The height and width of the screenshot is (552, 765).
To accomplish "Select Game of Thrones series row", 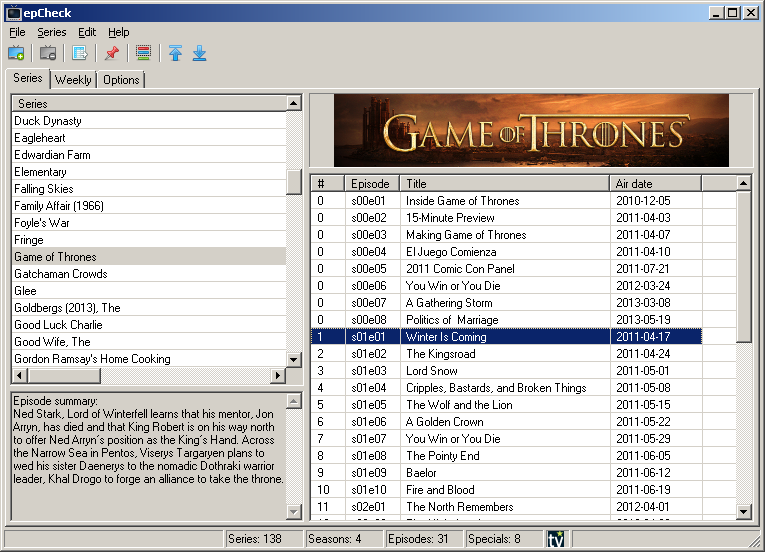I will [x=149, y=257].
